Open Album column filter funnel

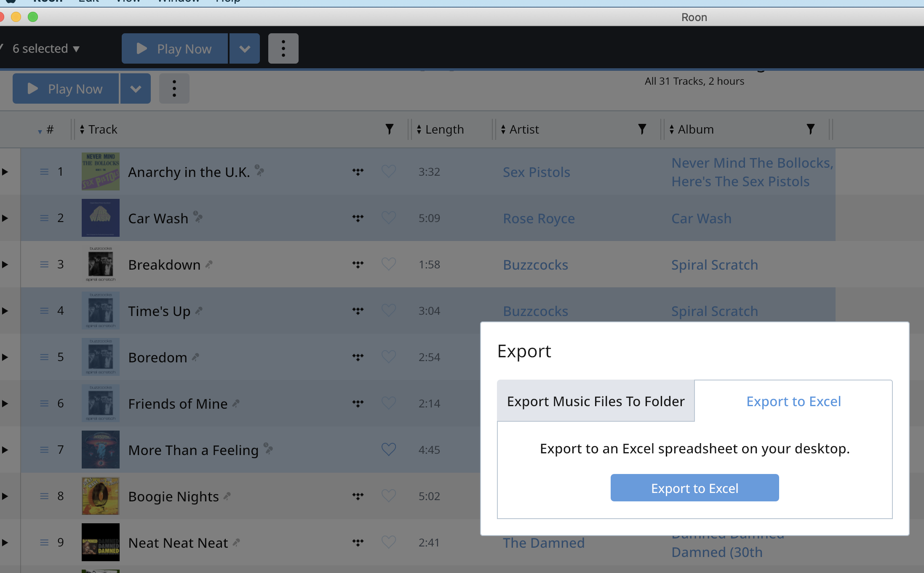(810, 129)
